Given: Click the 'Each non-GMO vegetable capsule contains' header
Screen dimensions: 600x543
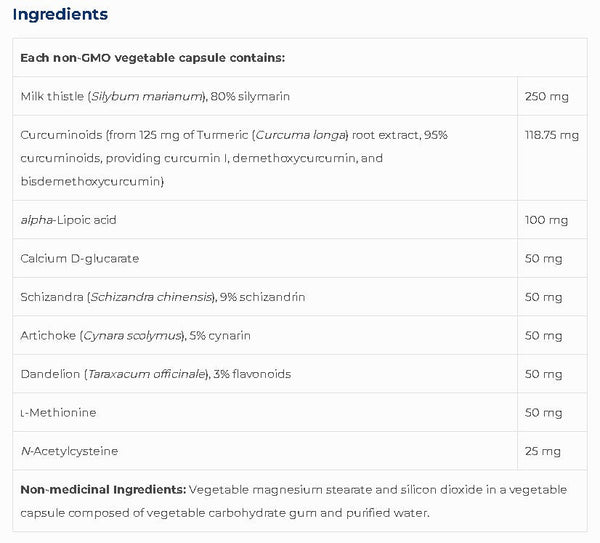Looking at the screenshot, I should 153,57.
